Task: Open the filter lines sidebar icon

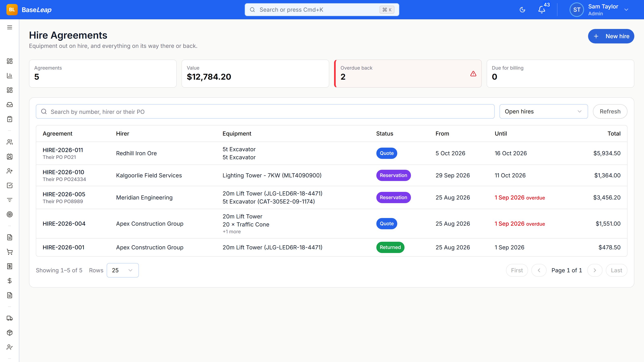Action: 9,200
